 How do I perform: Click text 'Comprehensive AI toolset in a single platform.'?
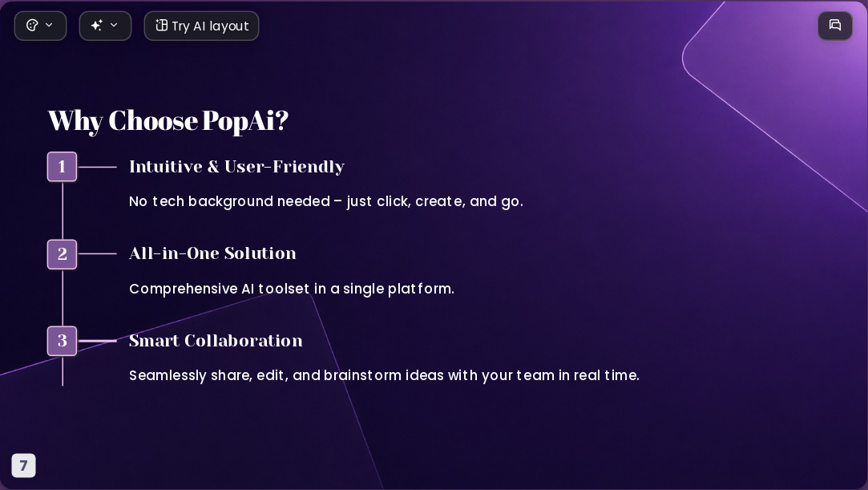click(x=292, y=289)
